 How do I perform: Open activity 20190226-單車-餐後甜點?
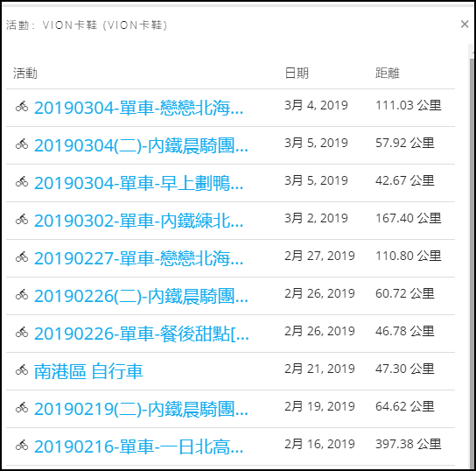[142, 334]
